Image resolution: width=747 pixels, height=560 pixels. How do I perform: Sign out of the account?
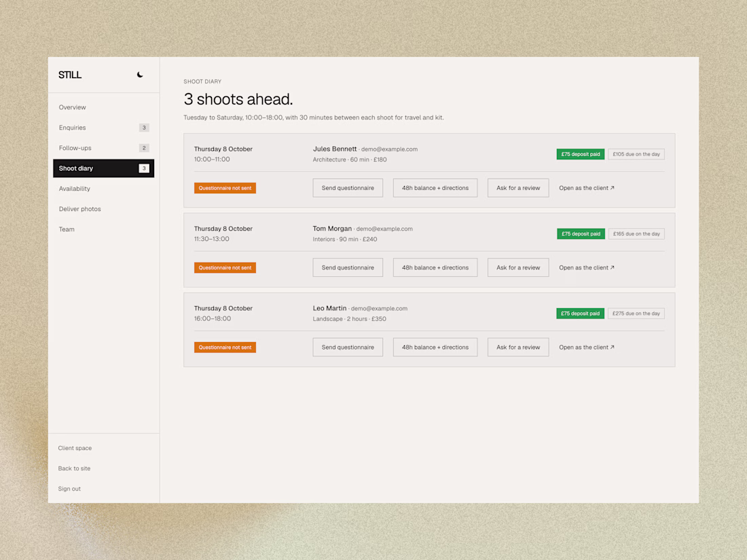click(69, 489)
